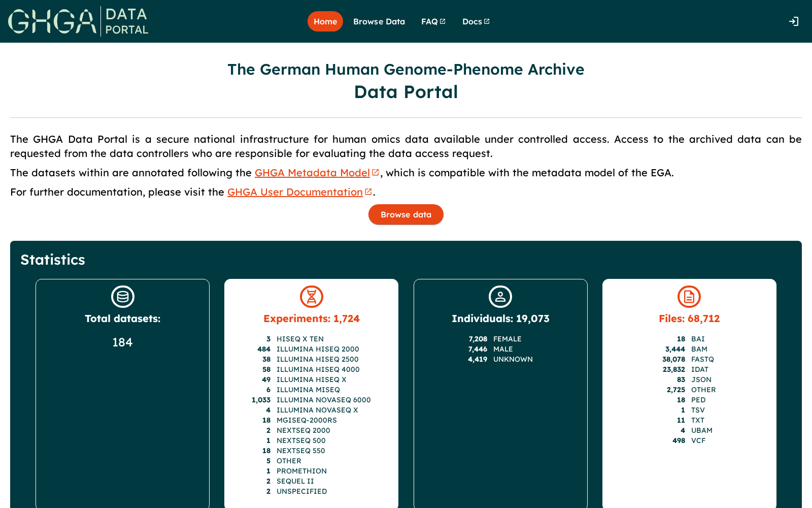812x508 pixels.
Task: Click the external-link icon after GHGA Metadata Model
Action: 376,173
